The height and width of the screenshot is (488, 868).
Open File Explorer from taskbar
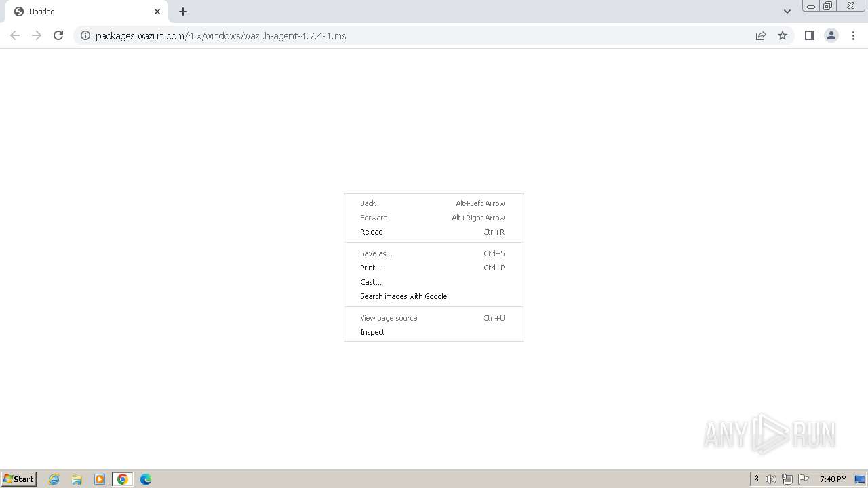click(77, 479)
